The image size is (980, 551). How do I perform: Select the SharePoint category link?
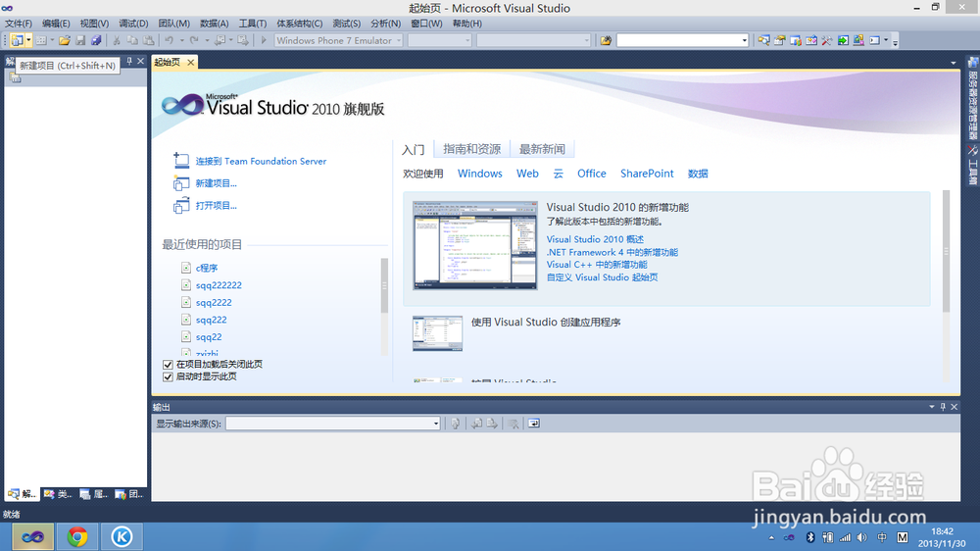pos(647,174)
